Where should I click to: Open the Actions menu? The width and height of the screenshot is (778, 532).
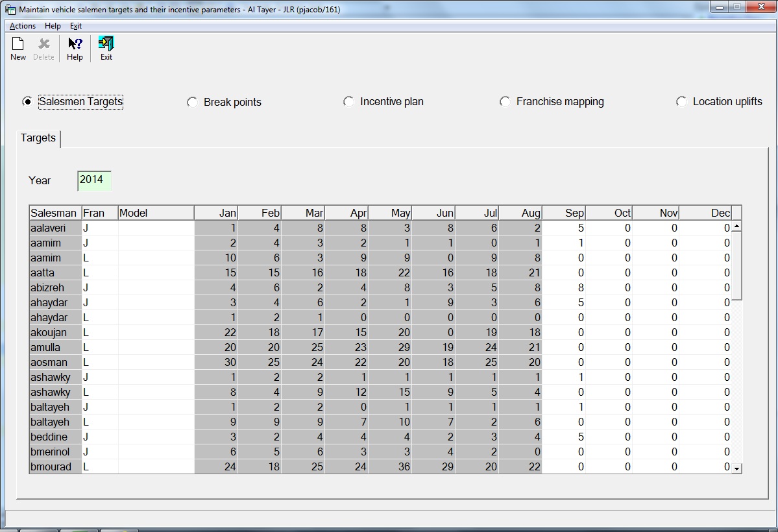pyautogui.click(x=23, y=26)
